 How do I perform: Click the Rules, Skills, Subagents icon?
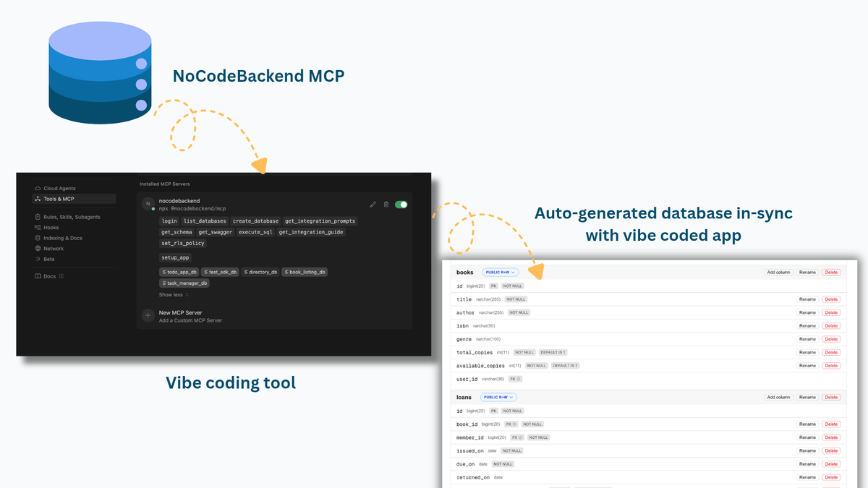click(x=37, y=217)
